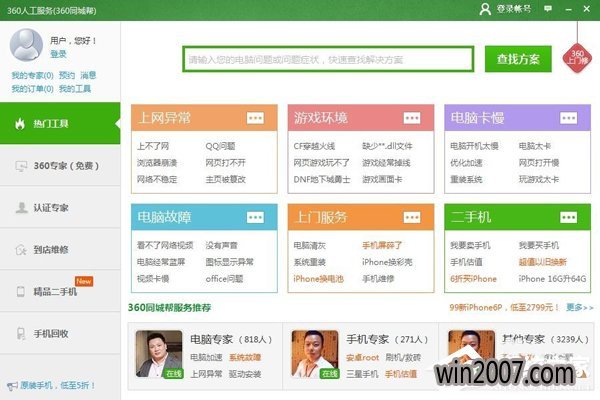Image resolution: width=600 pixels, height=400 pixels.
Task: Open the feedback message icon in title bar
Action: [548, 8]
